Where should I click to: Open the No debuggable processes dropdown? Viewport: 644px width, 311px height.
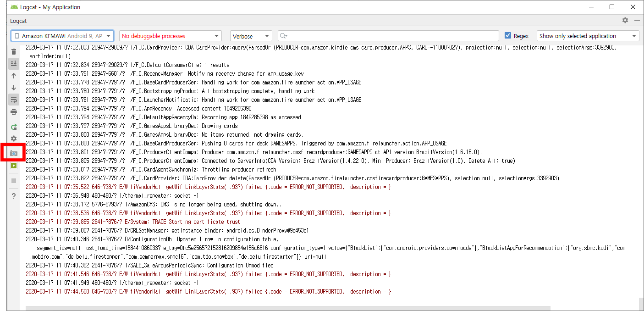[171, 36]
